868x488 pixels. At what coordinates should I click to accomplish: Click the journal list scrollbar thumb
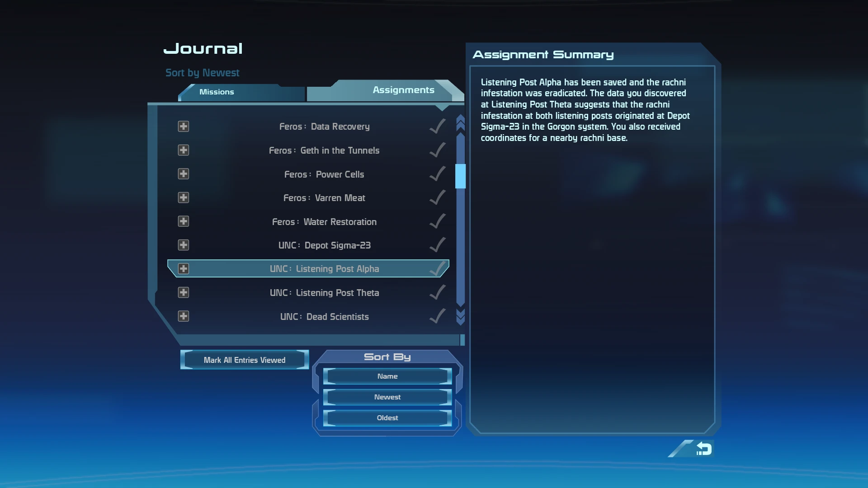click(x=460, y=176)
